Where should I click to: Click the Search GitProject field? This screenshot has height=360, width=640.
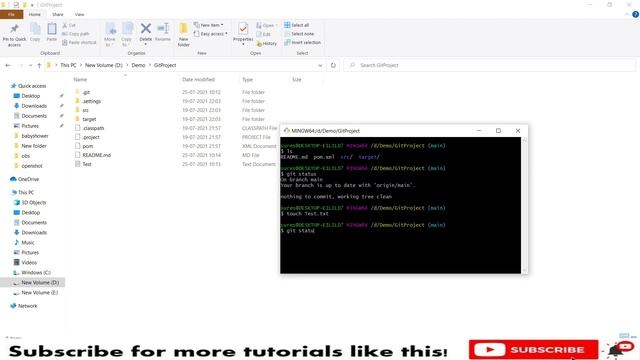click(489, 65)
